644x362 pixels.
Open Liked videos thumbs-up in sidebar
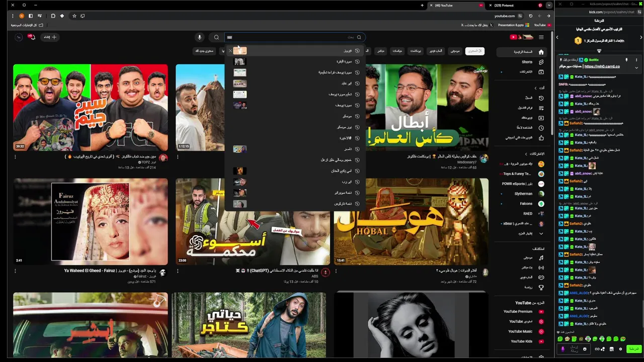pyautogui.click(x=541, y=138)
